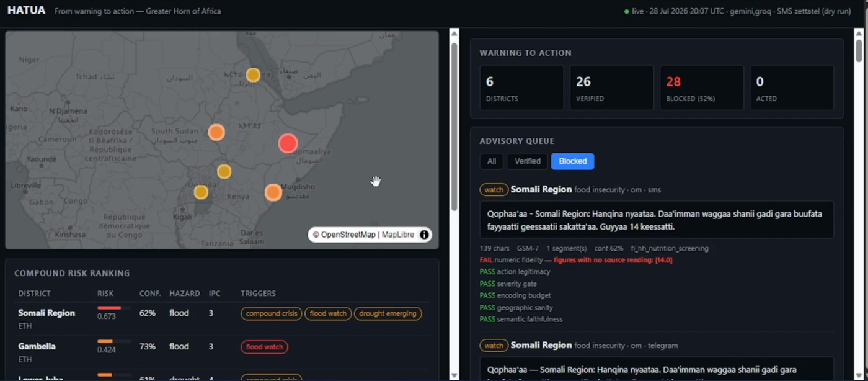Viewport: 868px width, 381px height.
Task: Click the ADVISORY QUEUE heading
Action: (x=516, y=141)
